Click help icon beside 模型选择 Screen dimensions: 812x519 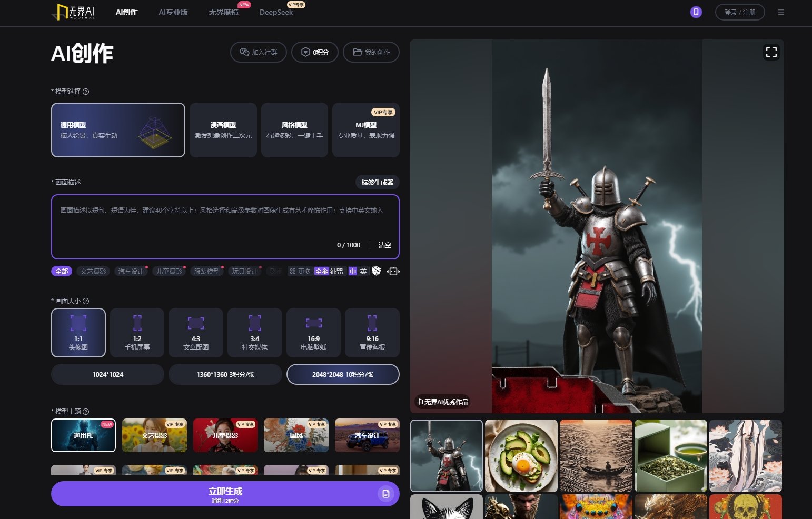pos(86,92)
